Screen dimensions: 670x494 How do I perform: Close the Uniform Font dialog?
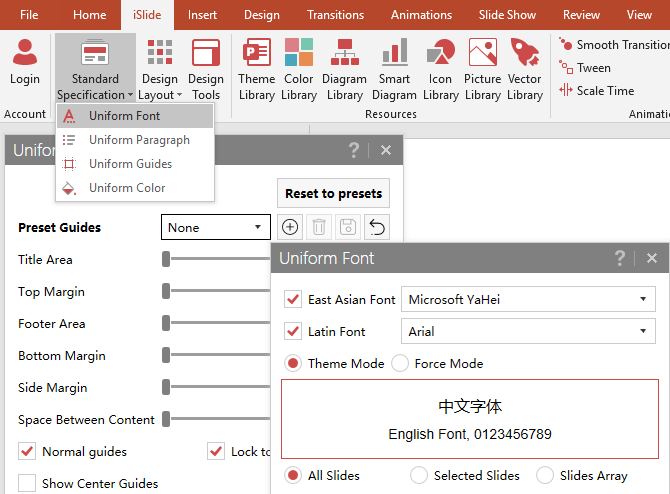[x=652, y=258]
